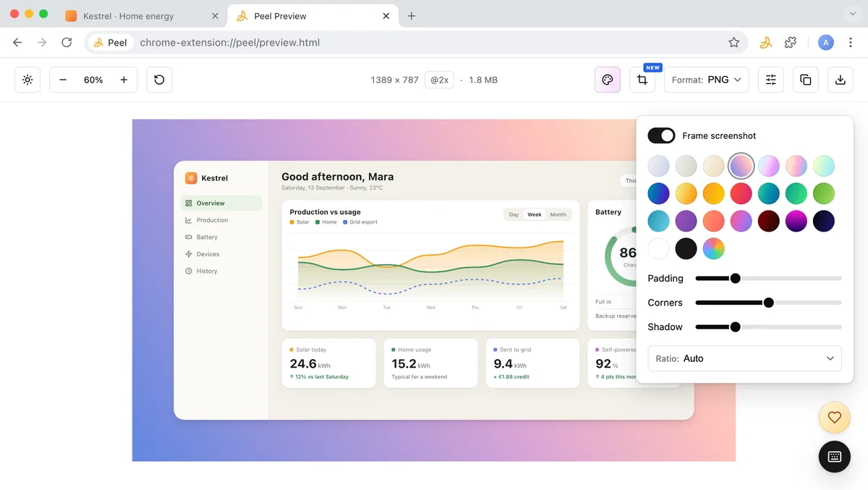Turn off the Frame screenshot switch

661,135
